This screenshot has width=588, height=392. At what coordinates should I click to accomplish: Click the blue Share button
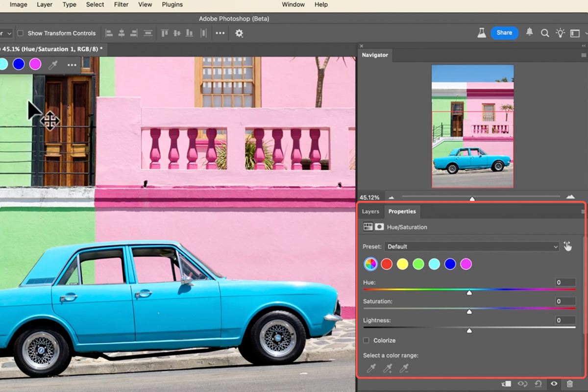click(504, 33)
